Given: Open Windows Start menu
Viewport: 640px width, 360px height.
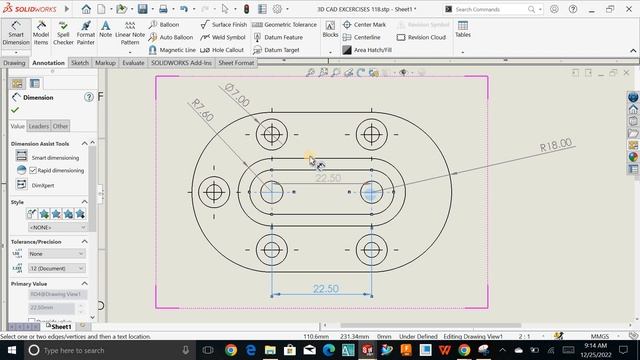Looking at the screenshot, I should coord(11,350).
